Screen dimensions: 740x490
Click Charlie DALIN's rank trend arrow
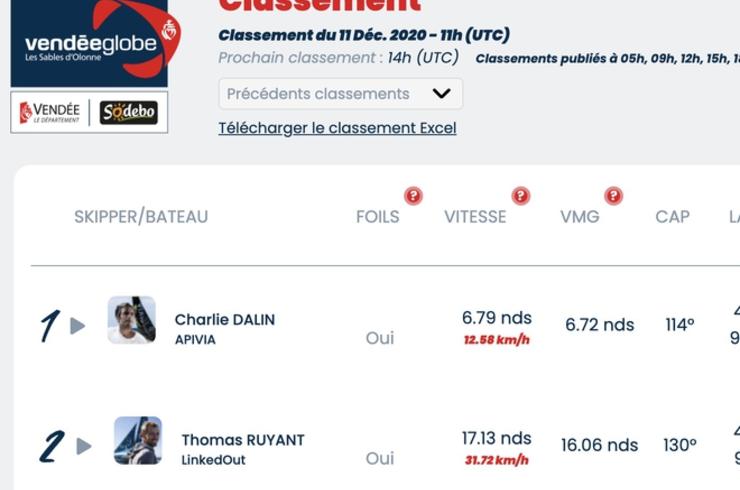tap(77, 326)
